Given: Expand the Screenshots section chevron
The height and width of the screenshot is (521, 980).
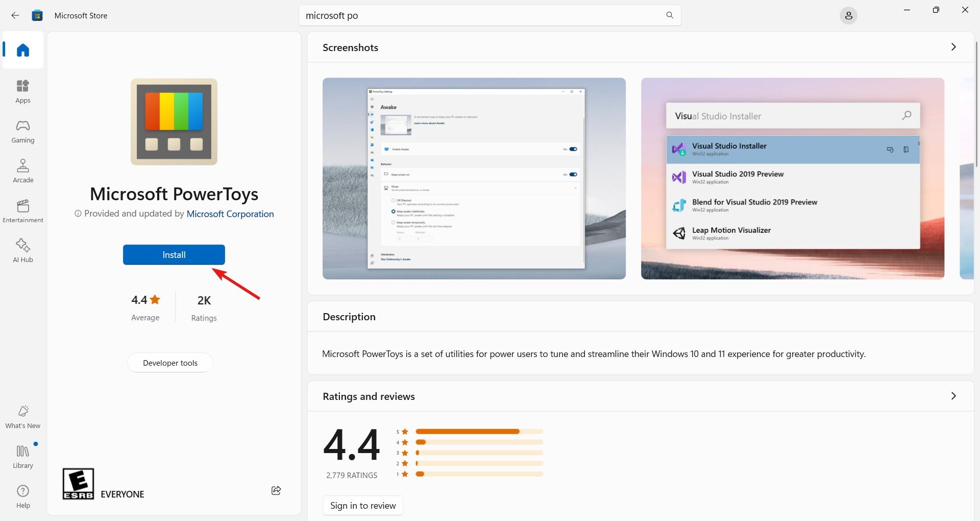Looking at the screenshot, I should click(953, 47).
